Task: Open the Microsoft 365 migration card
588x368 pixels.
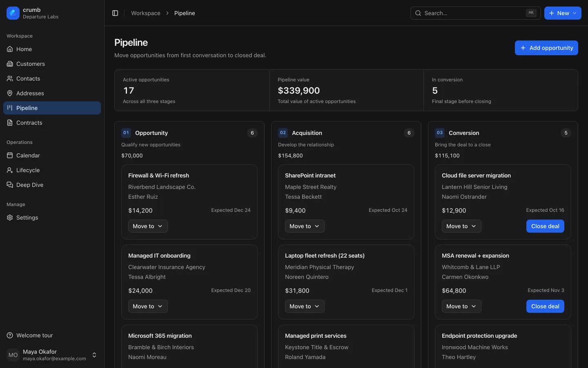Action: point(189,346)
